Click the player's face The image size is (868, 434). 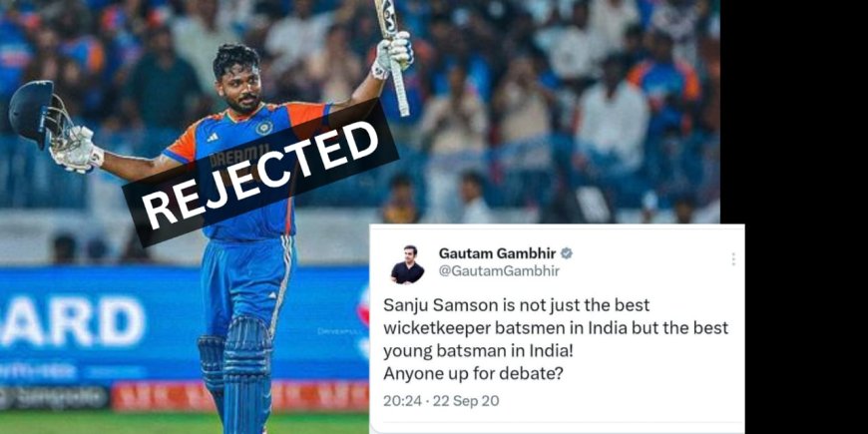241,89
